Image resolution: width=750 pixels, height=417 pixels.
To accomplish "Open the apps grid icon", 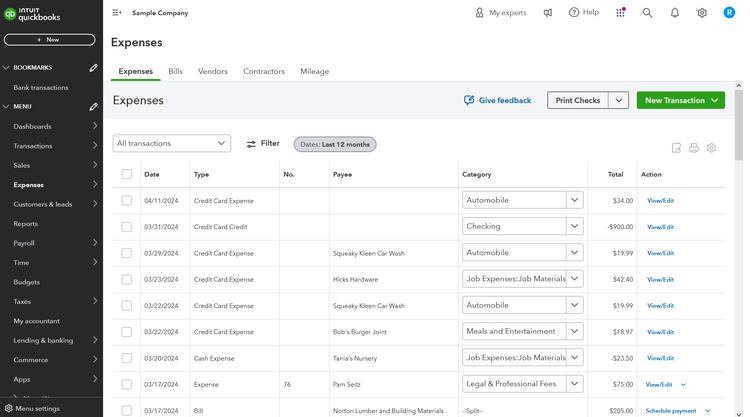I will coord(620,12).
